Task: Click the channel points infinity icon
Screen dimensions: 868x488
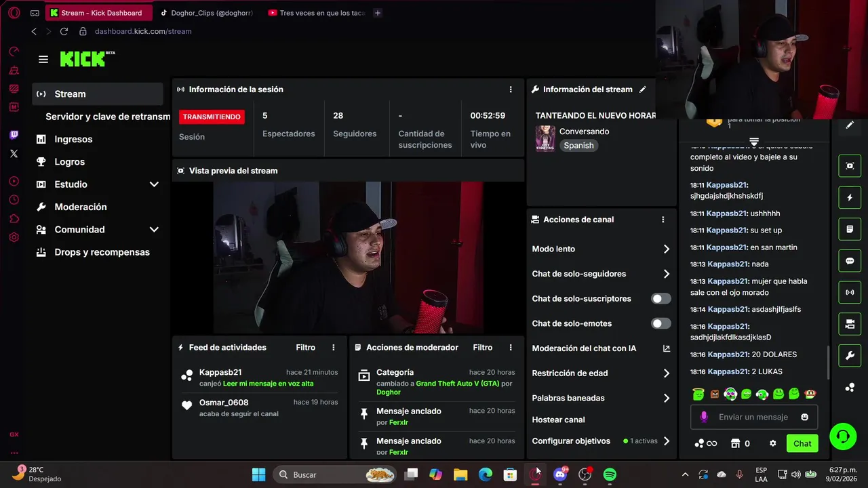Action: tap(706, 444)
